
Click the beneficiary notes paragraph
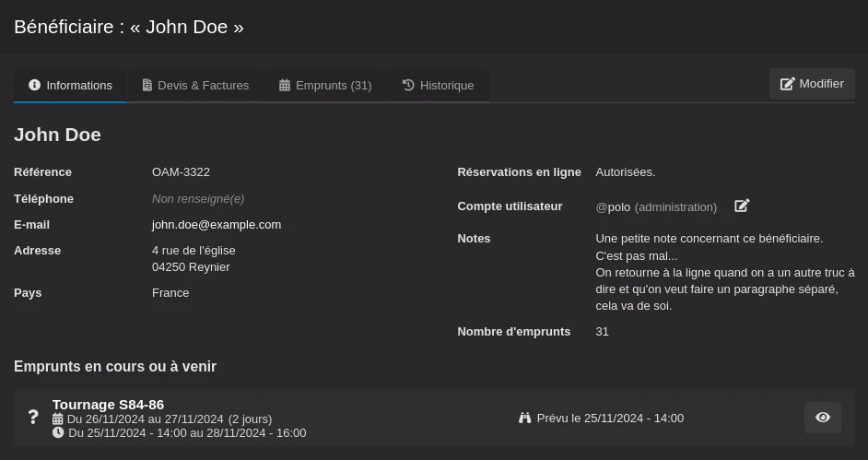pos(724,272)
